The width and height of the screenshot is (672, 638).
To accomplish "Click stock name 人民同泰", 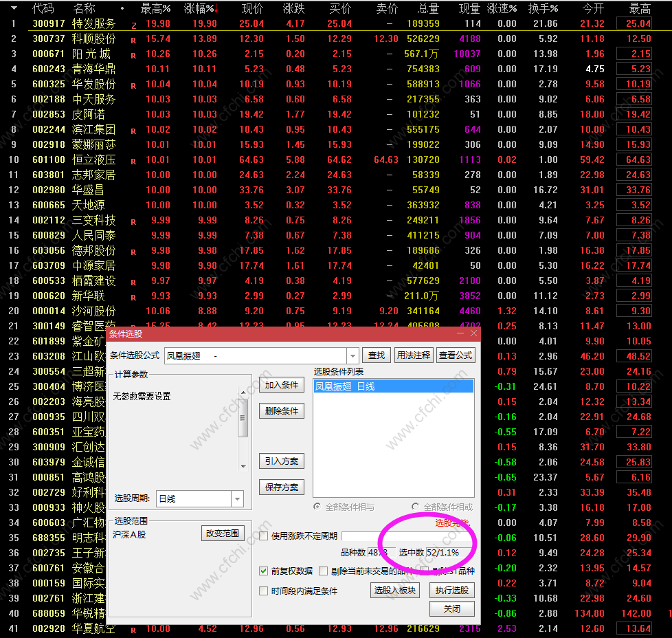I will tap(94, 235).
